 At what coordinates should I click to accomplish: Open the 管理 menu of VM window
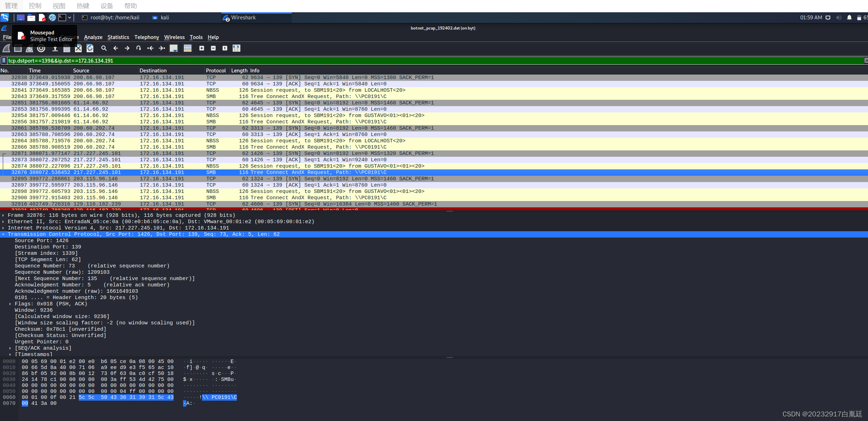(11, 6)
